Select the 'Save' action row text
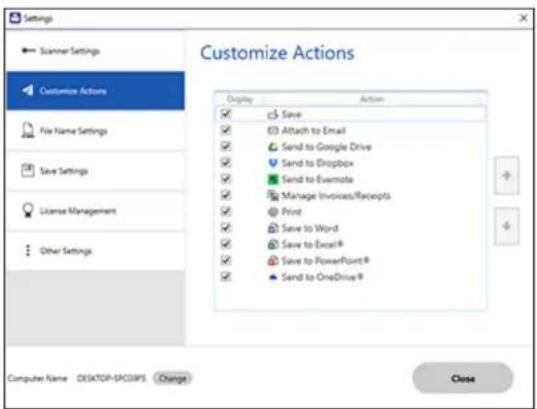The image size is (537, 409). [291, 114]
